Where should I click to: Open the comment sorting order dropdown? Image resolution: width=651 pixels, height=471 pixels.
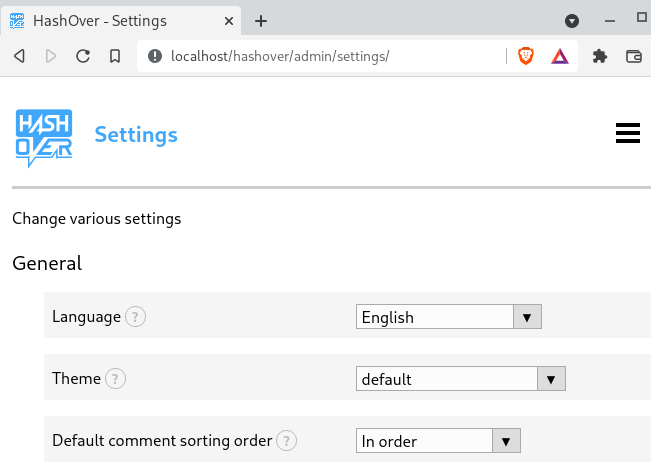tap(439, 441)
